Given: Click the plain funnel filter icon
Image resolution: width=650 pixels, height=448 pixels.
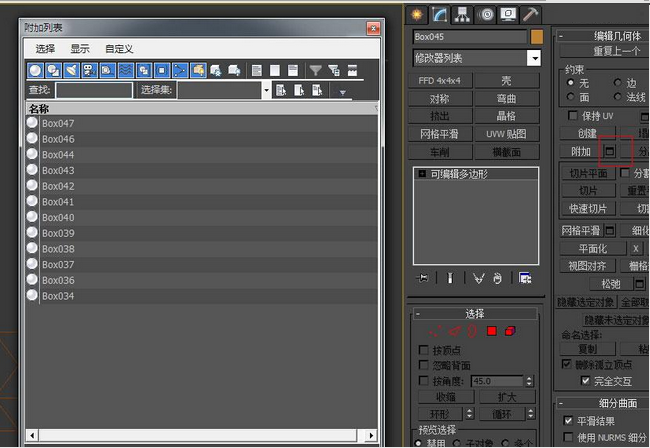Looking at the screenshot, I should (x=315, y=70).
